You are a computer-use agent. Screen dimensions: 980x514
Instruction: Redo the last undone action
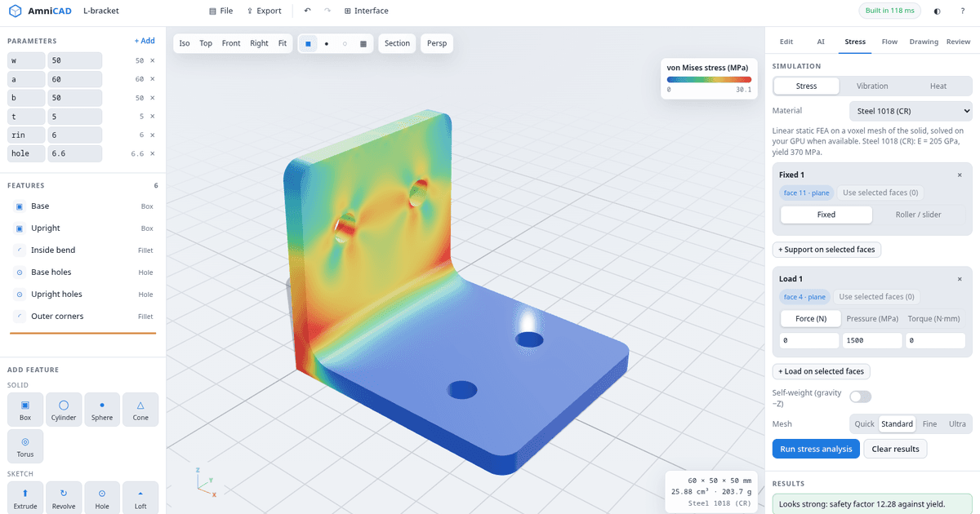[x=327, y=11]
